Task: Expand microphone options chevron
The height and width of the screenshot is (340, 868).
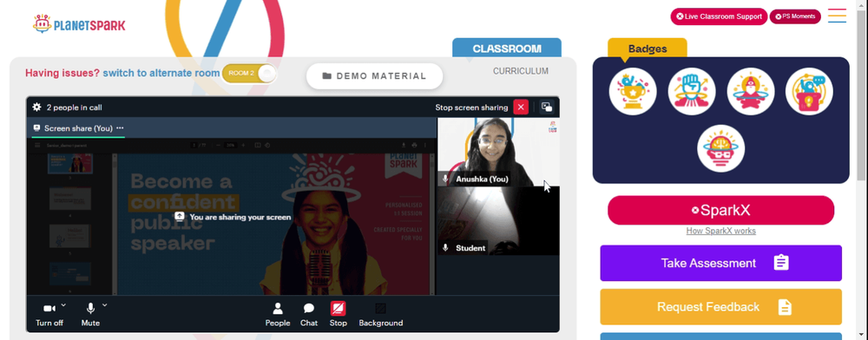Action: tap(105, 304)
